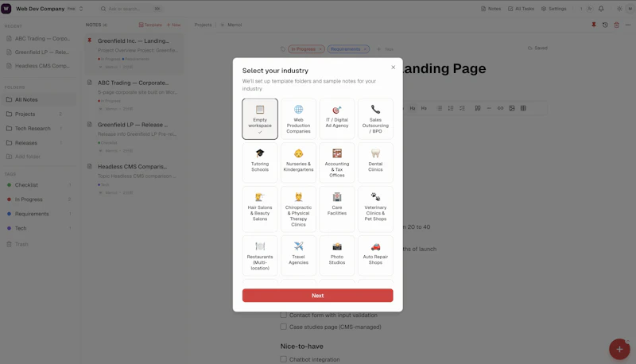Open the notifications bell
The height and width of the screenshot is (364, 636).
[601, 9]
